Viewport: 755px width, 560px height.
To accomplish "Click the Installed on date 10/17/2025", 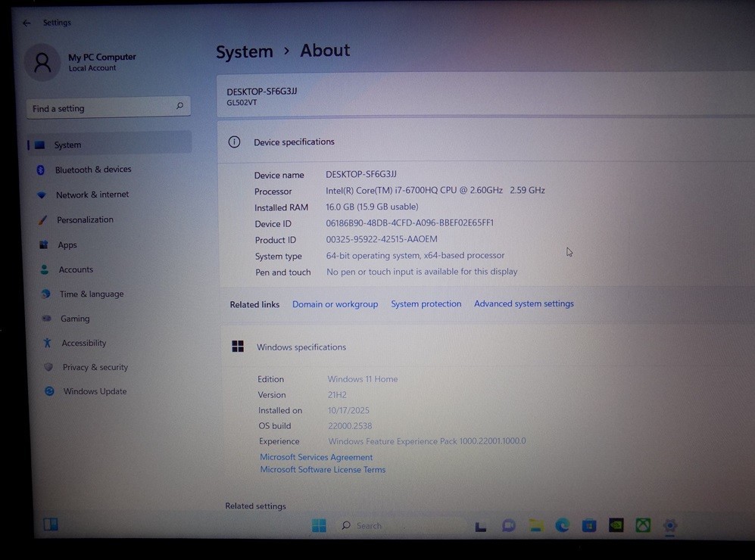I will tap(348, 410).
